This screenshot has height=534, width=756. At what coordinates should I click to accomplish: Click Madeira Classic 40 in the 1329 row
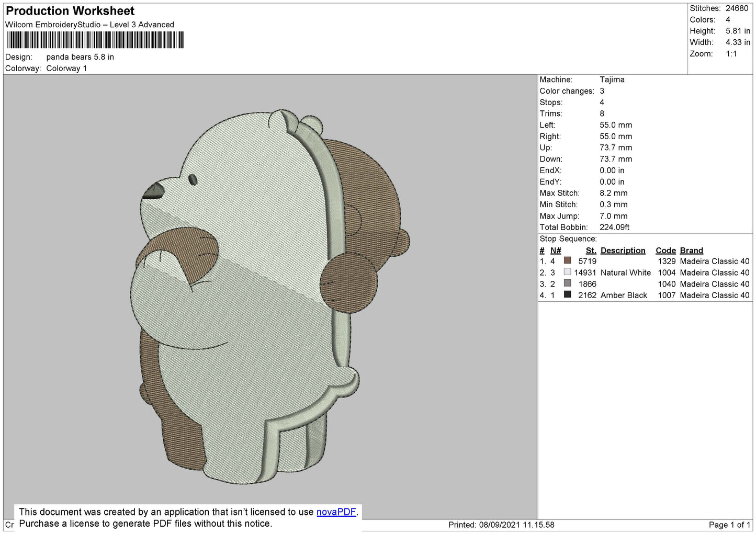click(715, 261)
